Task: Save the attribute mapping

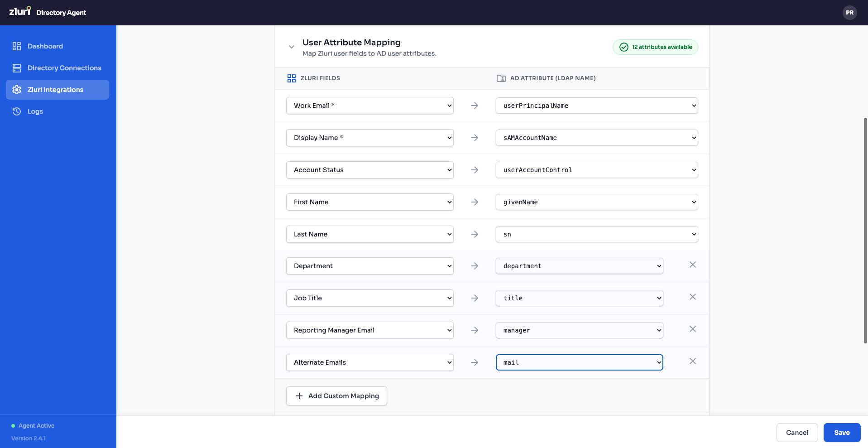Action: pos(842,433)
